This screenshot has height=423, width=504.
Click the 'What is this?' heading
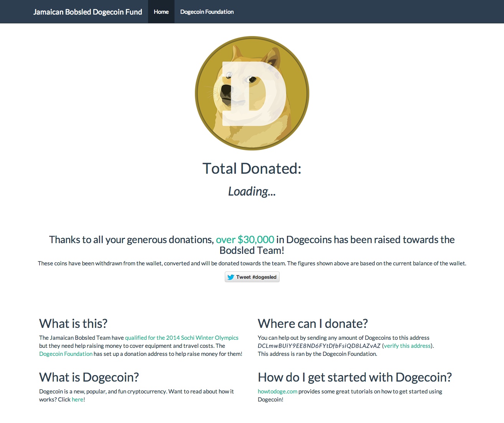pyautogui.click(x=73, y=324)
